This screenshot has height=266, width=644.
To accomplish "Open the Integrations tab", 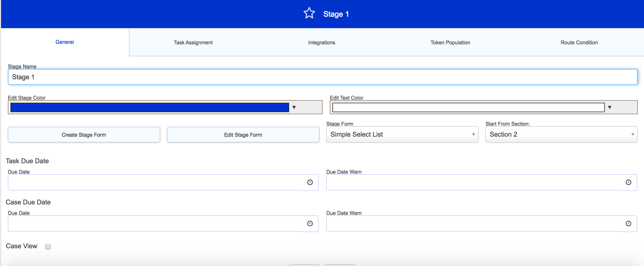I will 321,43.
